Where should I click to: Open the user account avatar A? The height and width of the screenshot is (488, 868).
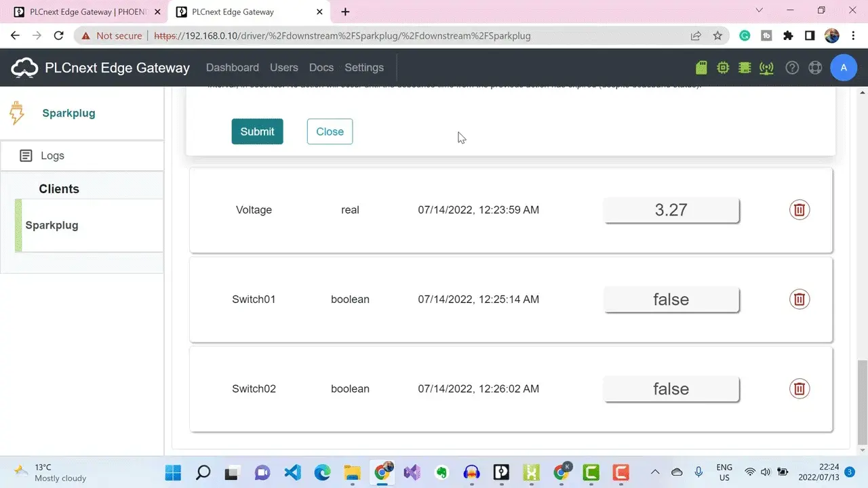(844, 68)
